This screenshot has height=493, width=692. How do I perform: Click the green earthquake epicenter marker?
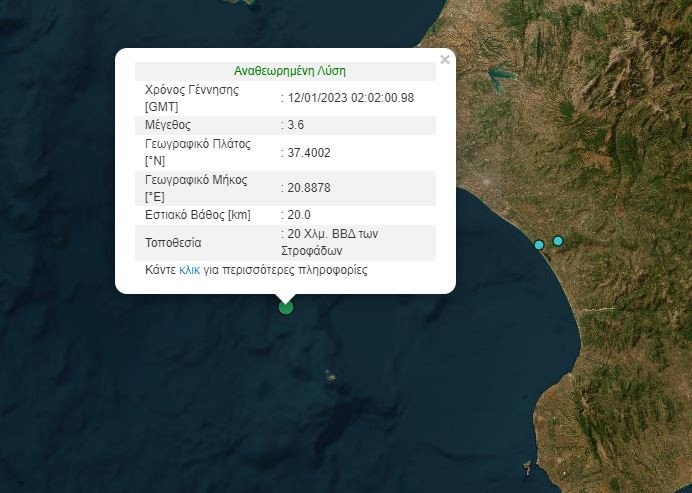click(x=286, y=307)
